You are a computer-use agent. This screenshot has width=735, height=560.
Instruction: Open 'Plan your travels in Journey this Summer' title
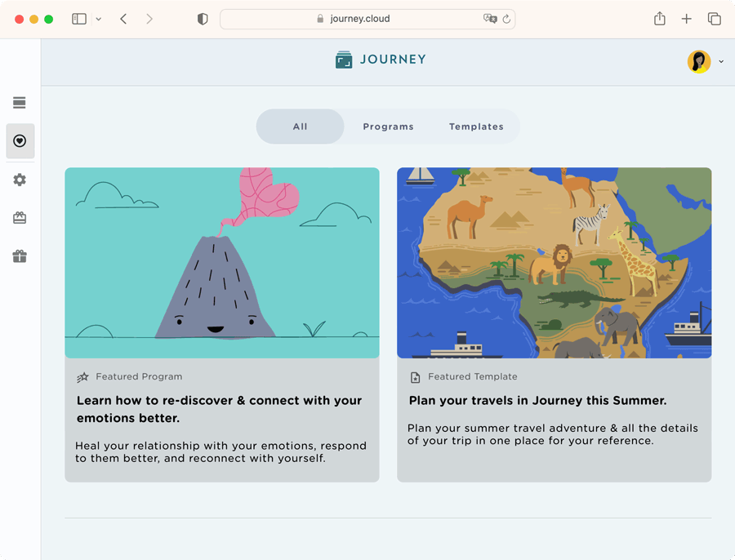click(x=537, y=401)
